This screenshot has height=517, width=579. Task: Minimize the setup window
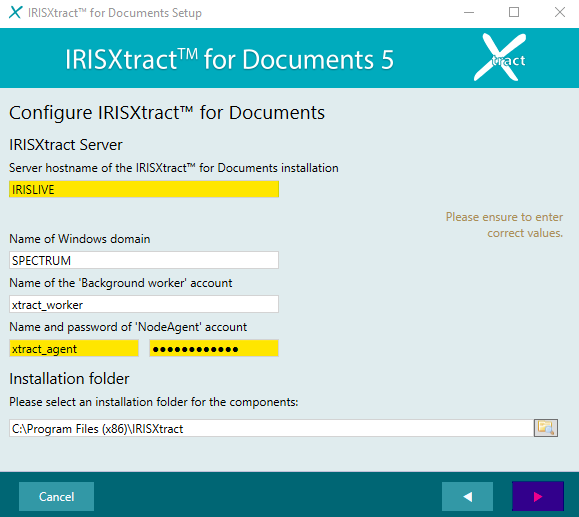click(469, 13)
